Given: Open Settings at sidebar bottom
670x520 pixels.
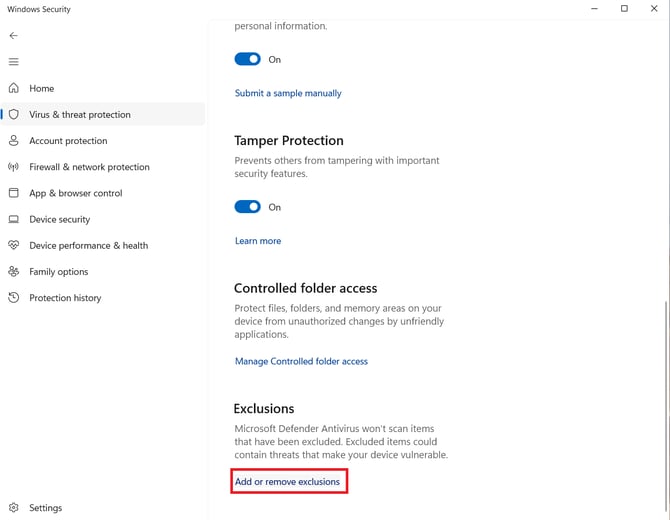Looking at the screenshot, I should point(103,508).
